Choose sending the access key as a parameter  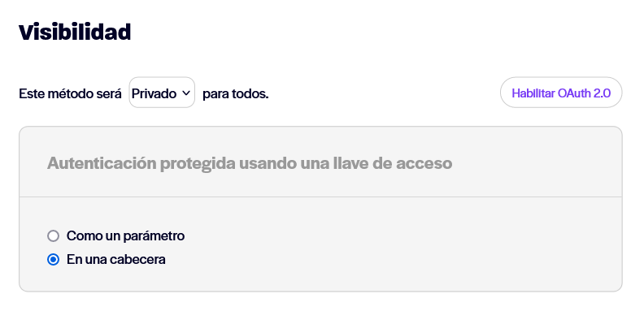pyautogui.click(x=54, y=236)
